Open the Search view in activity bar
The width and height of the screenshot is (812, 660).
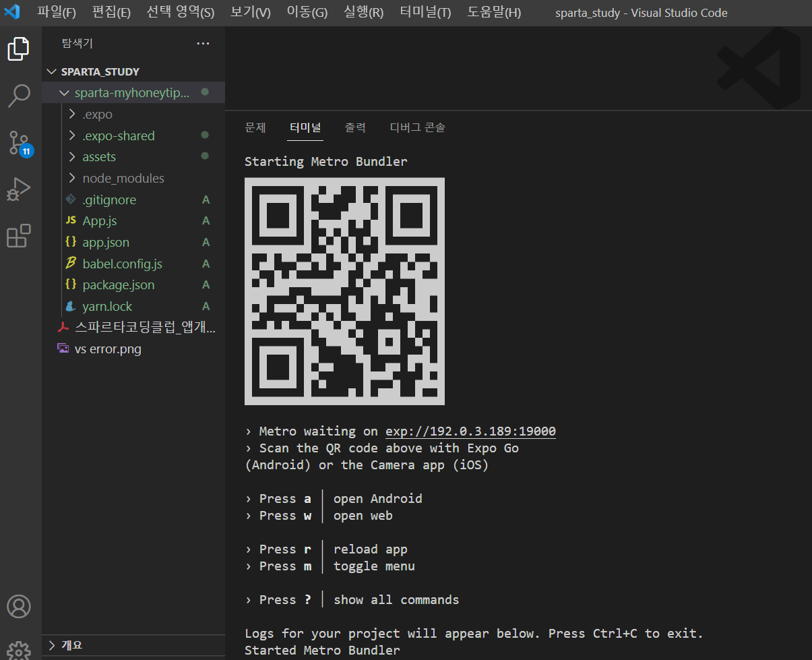click(18, 96)
